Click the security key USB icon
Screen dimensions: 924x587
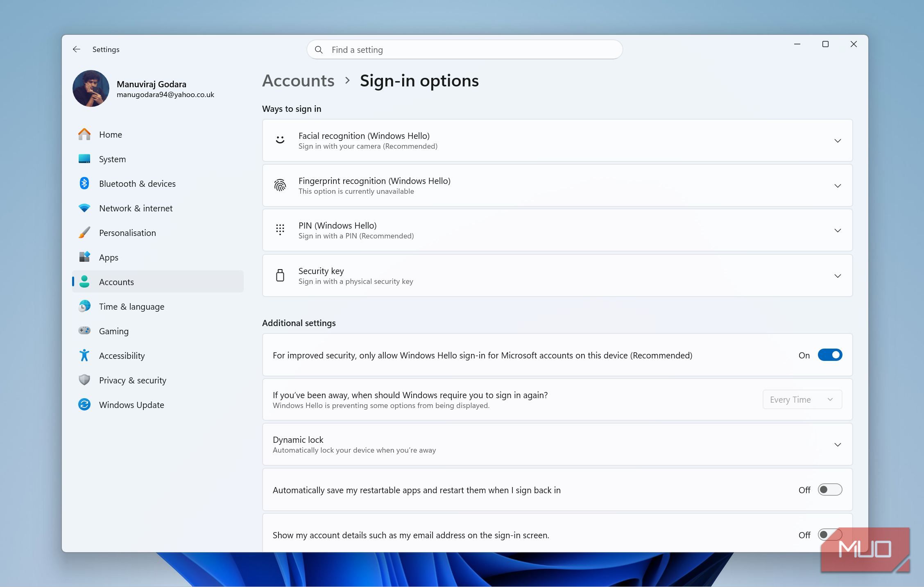pos(280,275)
